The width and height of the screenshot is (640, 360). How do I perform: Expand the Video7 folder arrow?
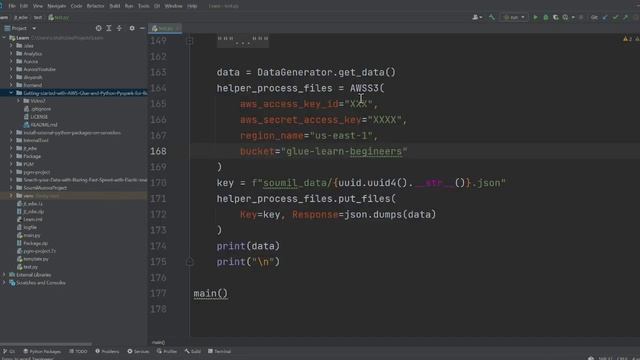click(x=19, y=101)
